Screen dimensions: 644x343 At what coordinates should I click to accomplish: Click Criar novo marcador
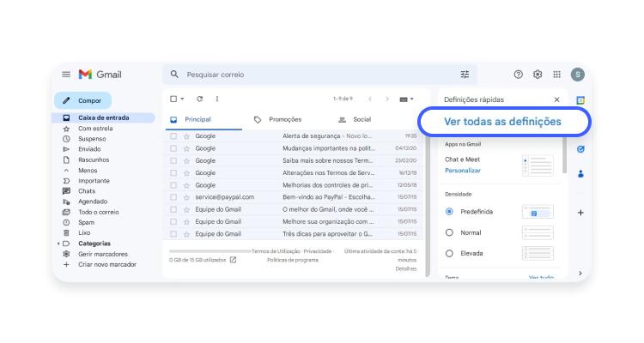[107, 265]
